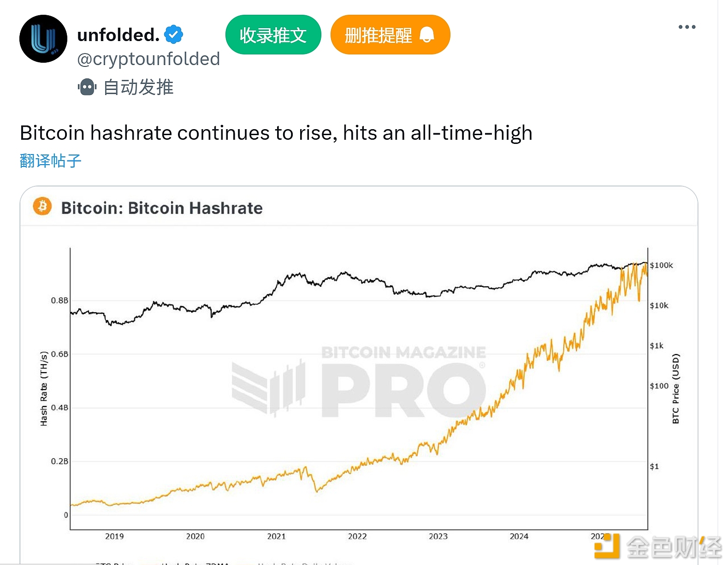
Task: Click the 2022 x-axis label
Action: click(357, 536)
